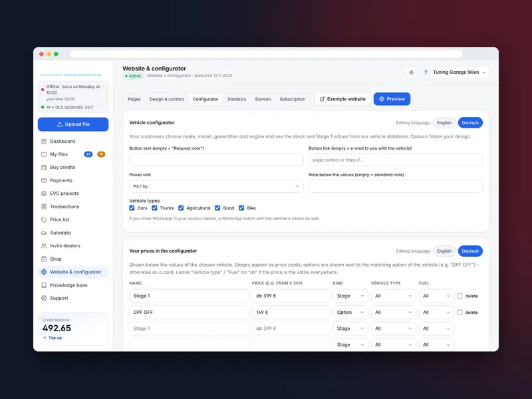Uncheck the Bike vehicle type
Viewport: 532px width, 399px height.
(241, 208)
